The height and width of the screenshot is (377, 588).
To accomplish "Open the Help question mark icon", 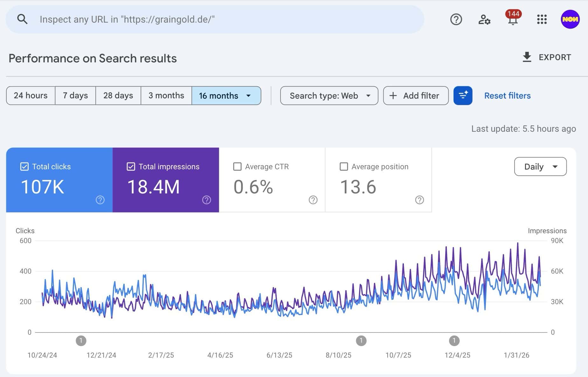I will 456,19.
